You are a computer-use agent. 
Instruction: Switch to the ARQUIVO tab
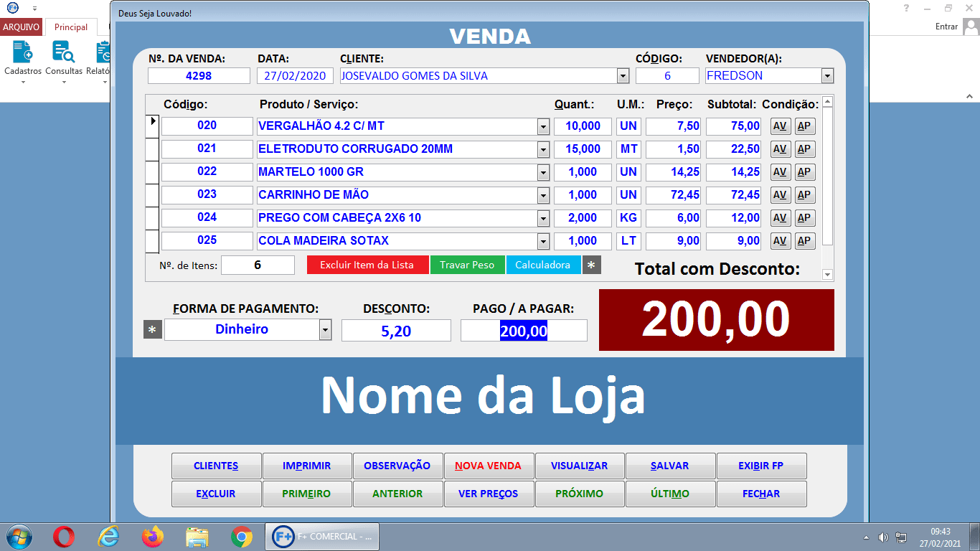pyautogui.click(x=21, y=27)
